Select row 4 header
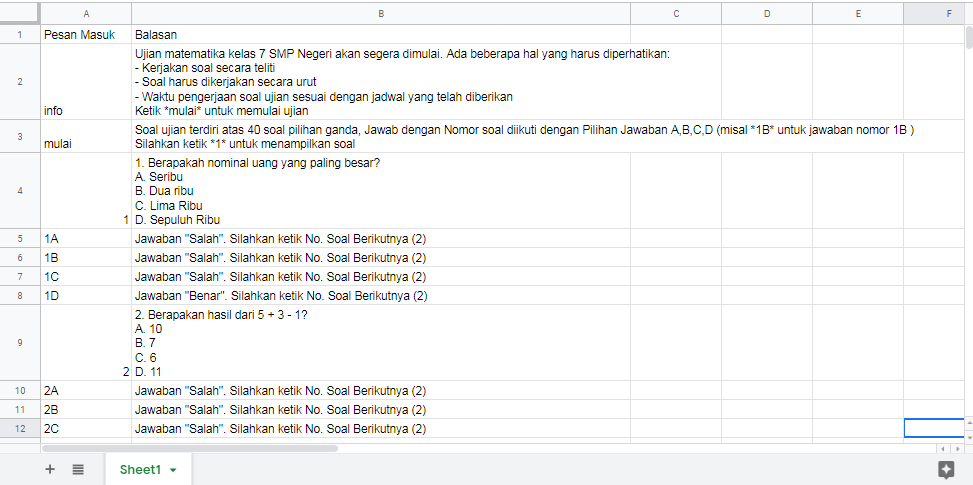 pos(20,191)
